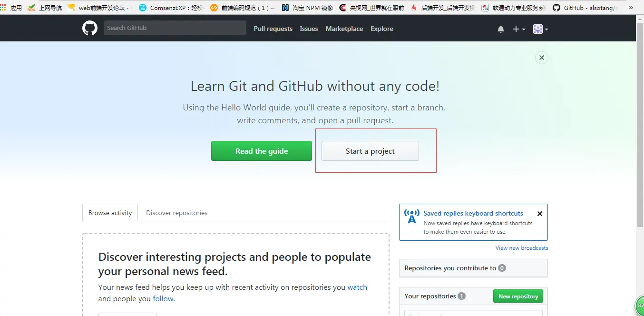Open the notifications bell

point(501,29)
